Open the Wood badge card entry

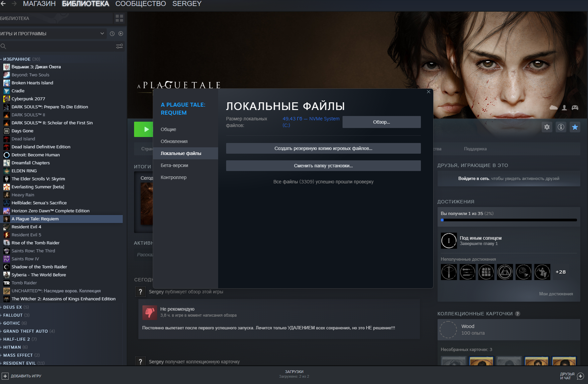click(509, 330)
